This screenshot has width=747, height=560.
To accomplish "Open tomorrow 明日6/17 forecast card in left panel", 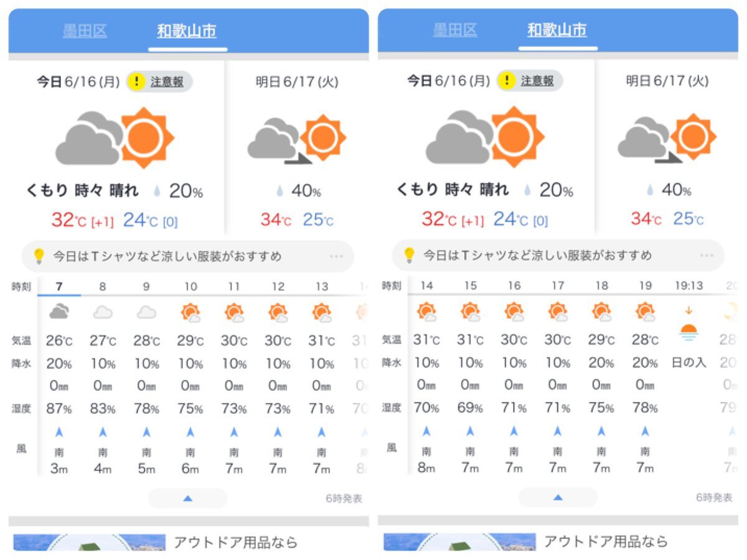I will pos(297,147).
